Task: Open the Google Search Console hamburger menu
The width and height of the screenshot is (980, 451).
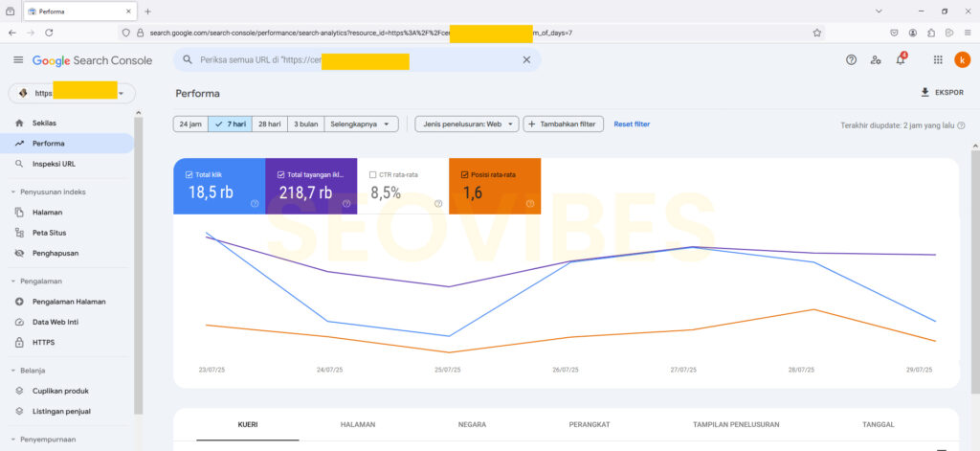Action: coord(17,60)
